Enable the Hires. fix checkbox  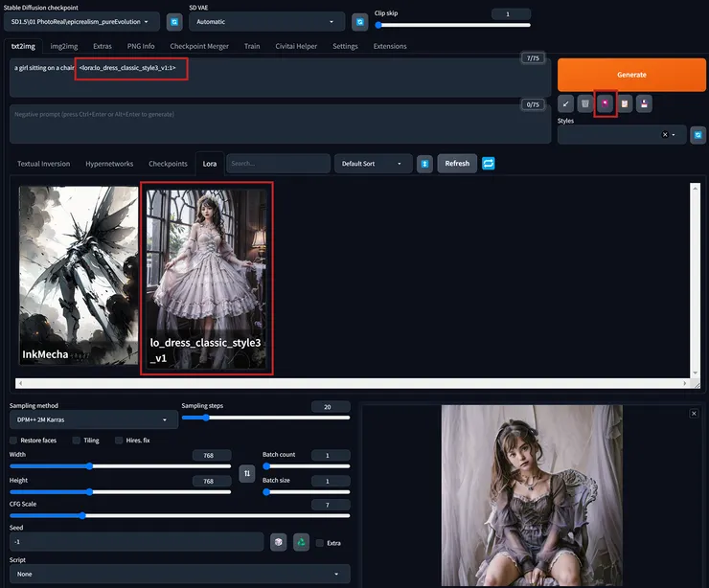(x=119, y=441)
